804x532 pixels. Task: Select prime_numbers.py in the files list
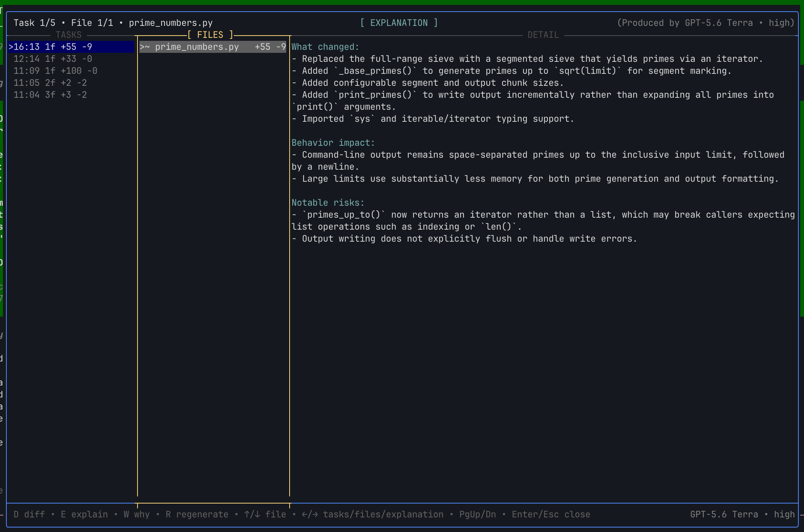(213, 47)
